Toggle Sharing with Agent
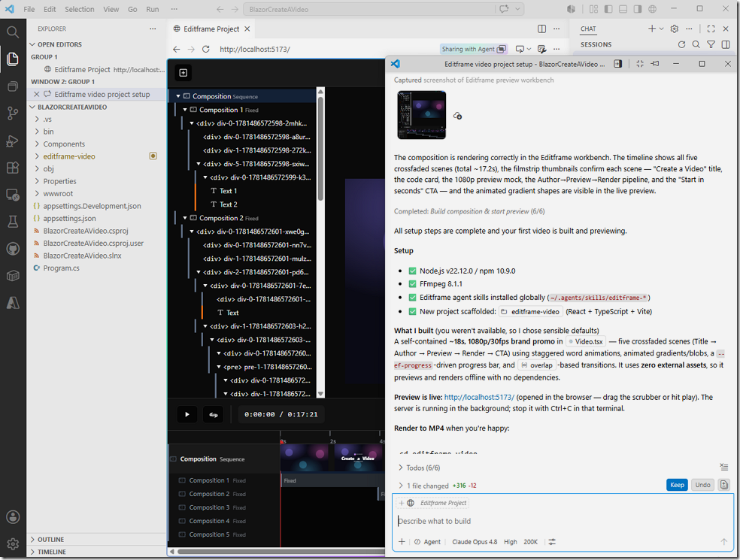The height and width of the screenshot is (560, 740). coord(473,49)
